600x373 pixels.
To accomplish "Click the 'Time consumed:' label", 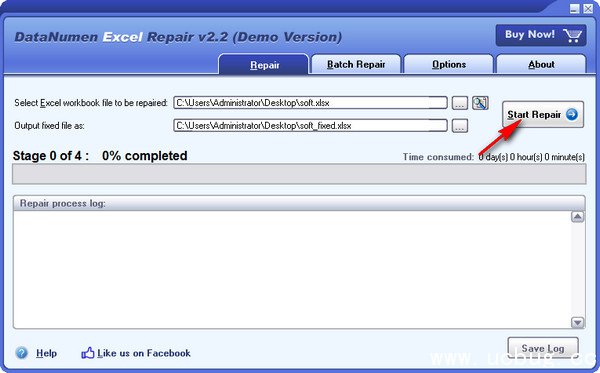I will (438, 157).
